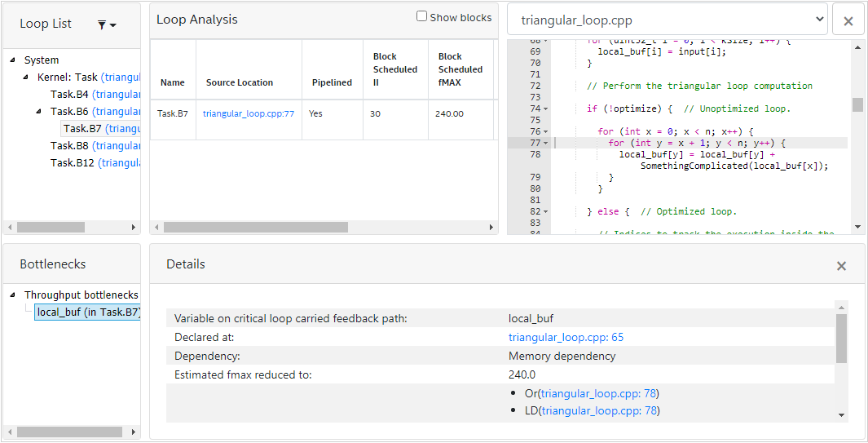Collapse the Task.B6 tree node
The height and width of the screenshot is (443, 868).
pos(39,111)
